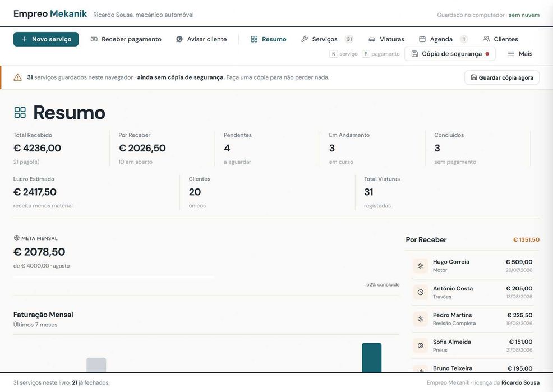Click Receber pagamento button
Screen dimensions: 553x392
126,39
